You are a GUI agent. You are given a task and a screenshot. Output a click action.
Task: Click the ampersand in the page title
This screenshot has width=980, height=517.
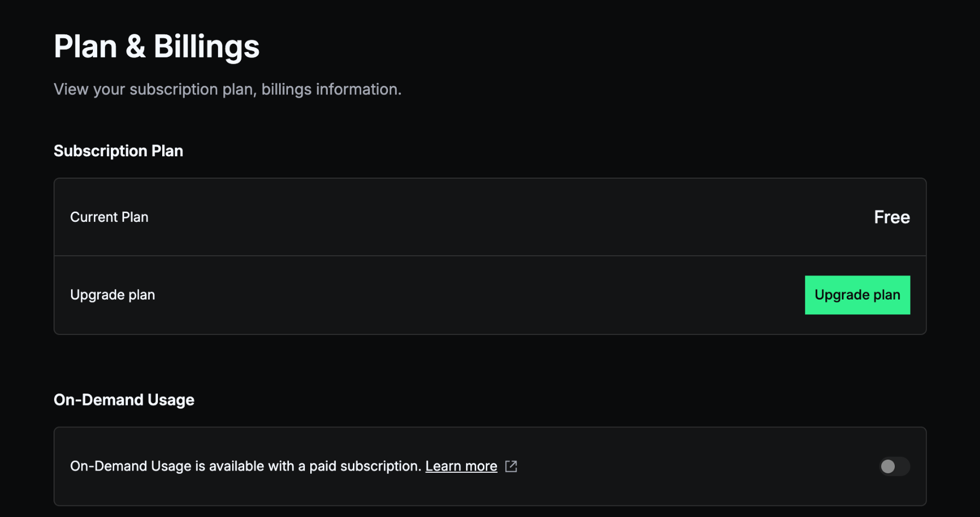[135, 46]
